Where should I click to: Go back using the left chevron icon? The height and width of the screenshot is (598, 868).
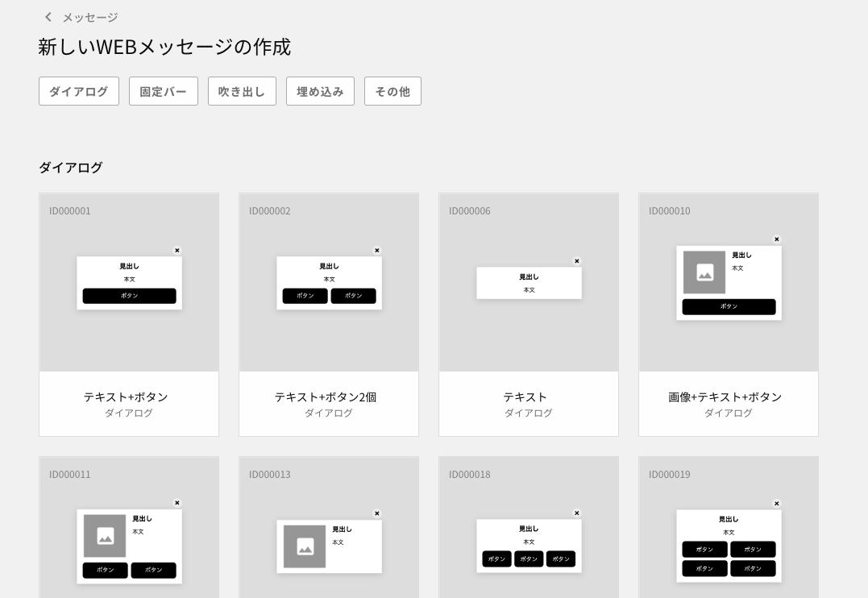[x=48, y=17]
